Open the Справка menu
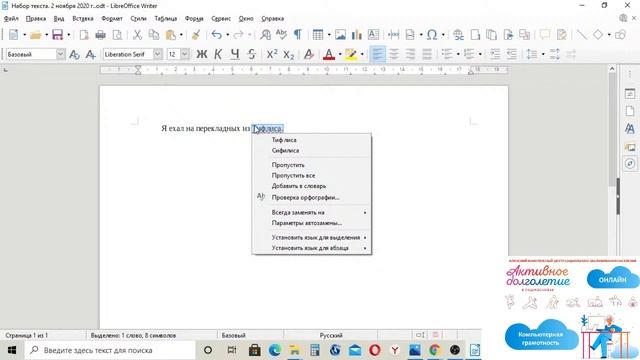 [273, 18]
